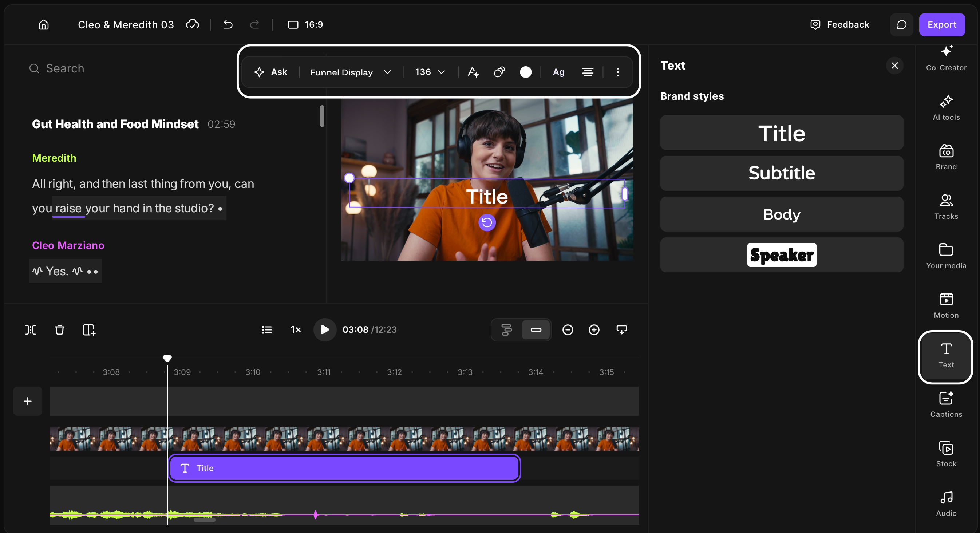Select the Title clip on timeline
This screenshot has width=980, height=533.
344,468
